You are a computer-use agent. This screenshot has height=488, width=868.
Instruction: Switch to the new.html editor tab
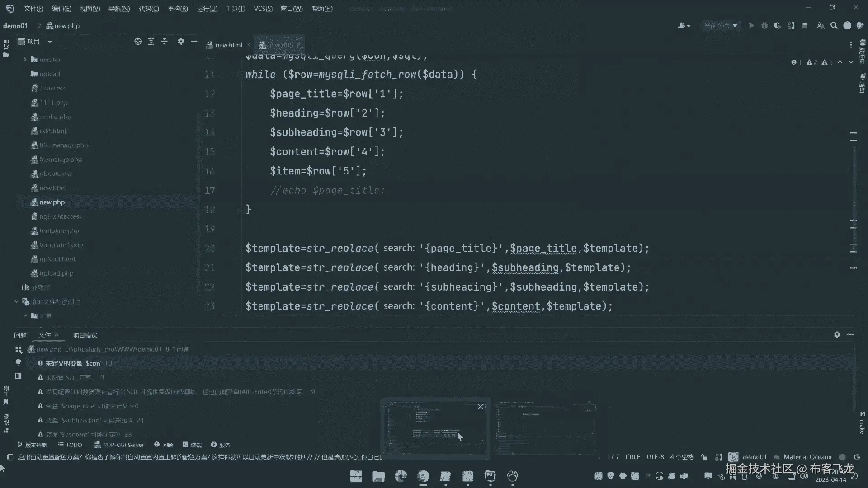(x=228, y=45)
